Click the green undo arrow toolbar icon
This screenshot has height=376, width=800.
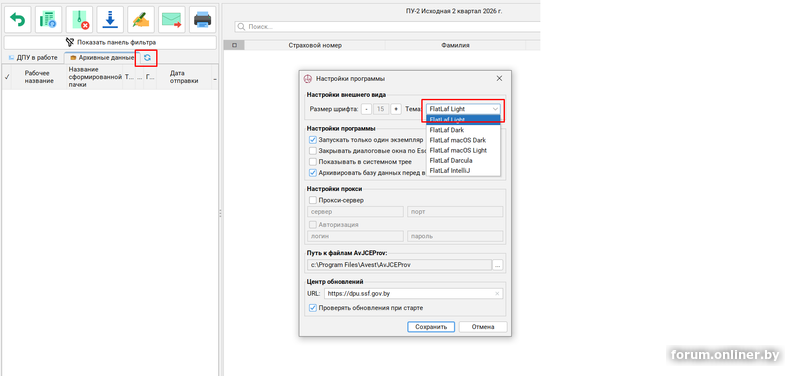pyautogui.click(x=18, y=20)
